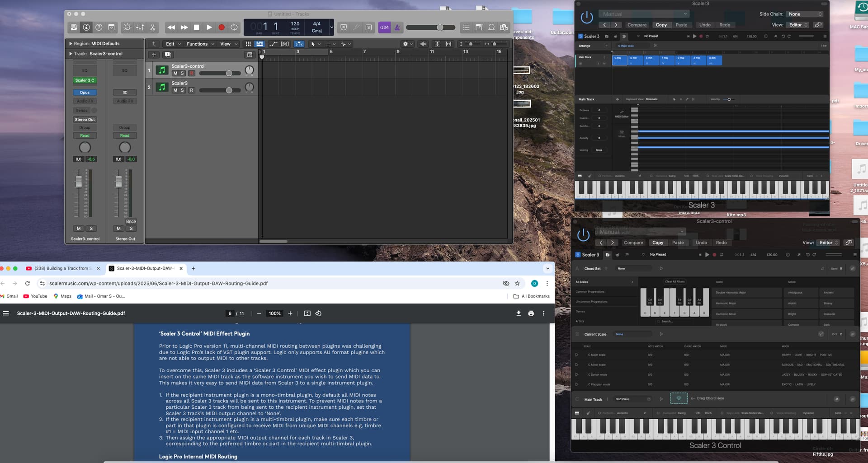The height and width of the screenshot is (463, 868).
Task: Open the Functions menu in tracks area
Action: pyautogui.click(x=200, y=44)
